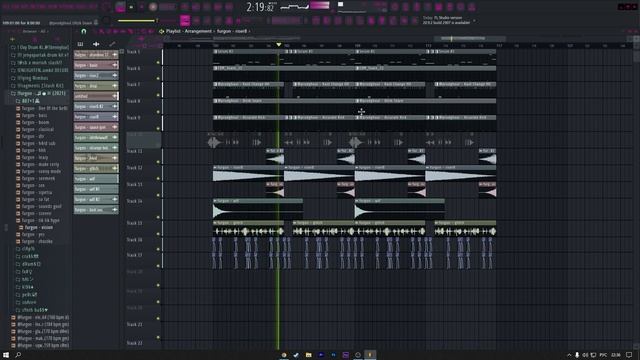640x360 pixels.
Task: Adjust the yellow horizontal slider below the menu
Action: [136, 20]
